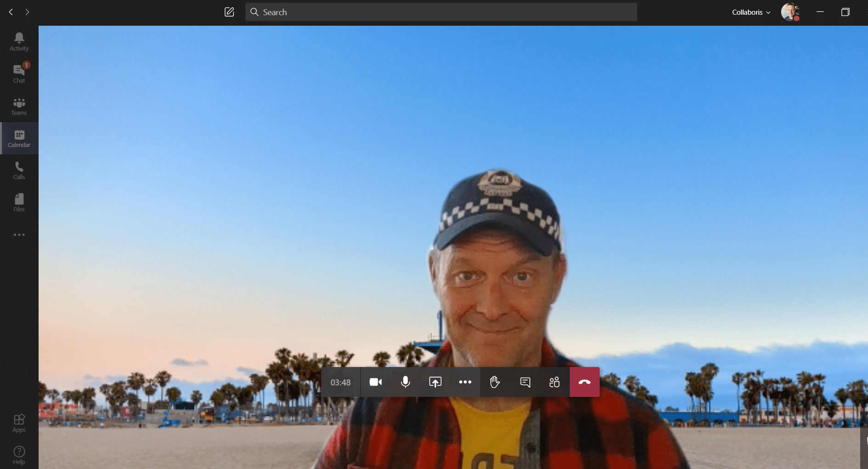Open more actions in call toolbar

tap(465, 382)
